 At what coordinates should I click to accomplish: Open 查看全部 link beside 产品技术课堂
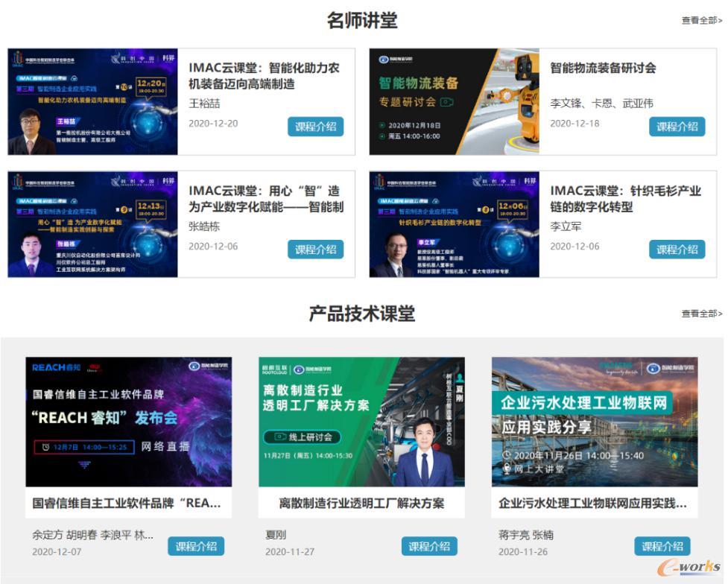pos(701,314)
